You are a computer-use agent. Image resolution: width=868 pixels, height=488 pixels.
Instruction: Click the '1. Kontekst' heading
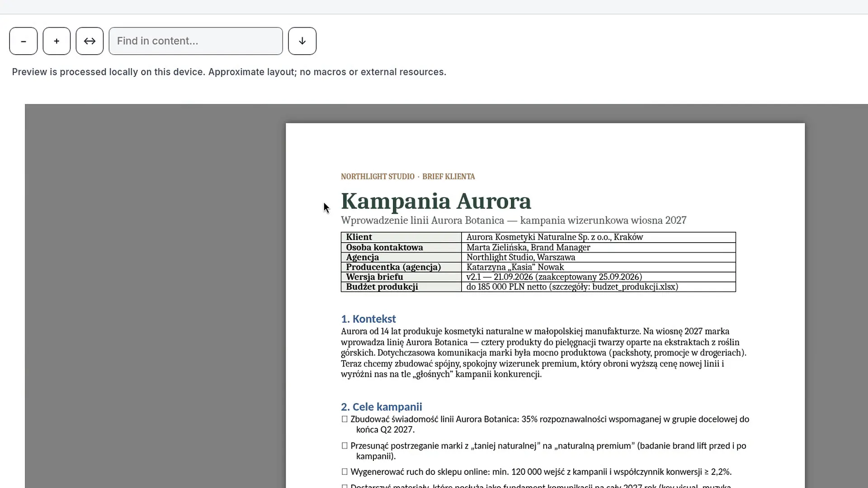[x=368, y=319]
